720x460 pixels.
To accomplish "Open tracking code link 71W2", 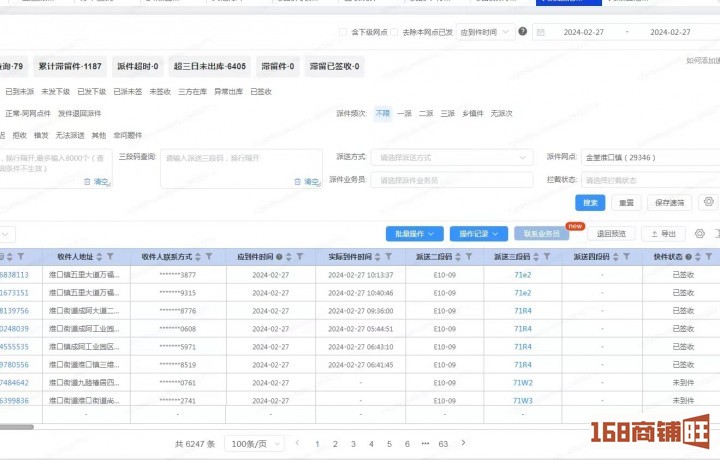I will [x=522, y=382].
